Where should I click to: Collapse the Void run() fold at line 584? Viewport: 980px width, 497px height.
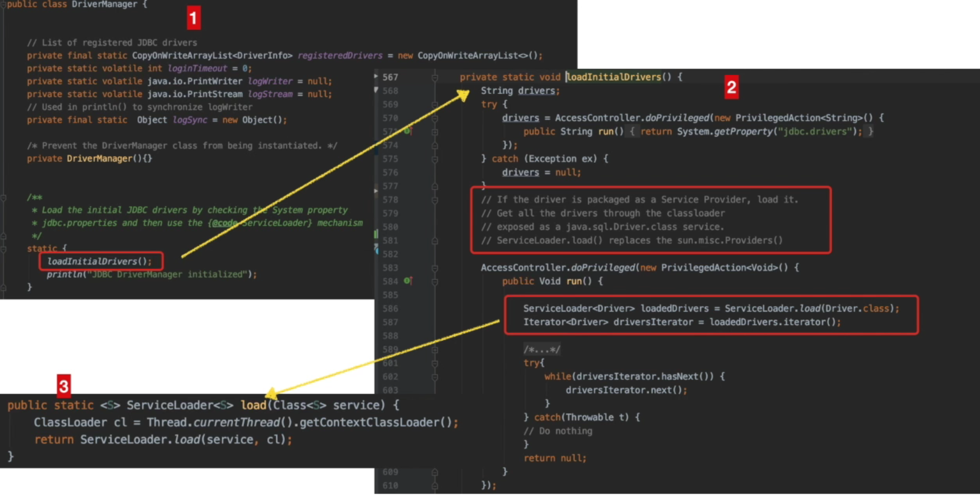(434, 281)
